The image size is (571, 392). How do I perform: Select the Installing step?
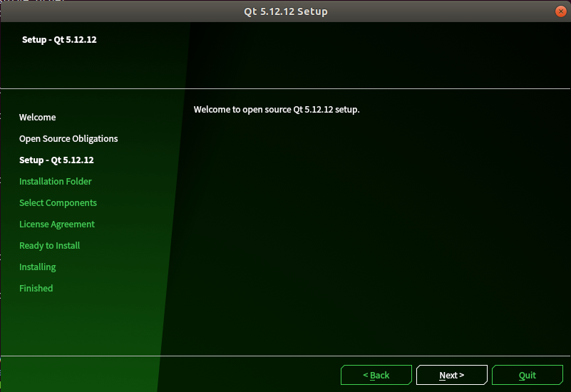point(38,267)
